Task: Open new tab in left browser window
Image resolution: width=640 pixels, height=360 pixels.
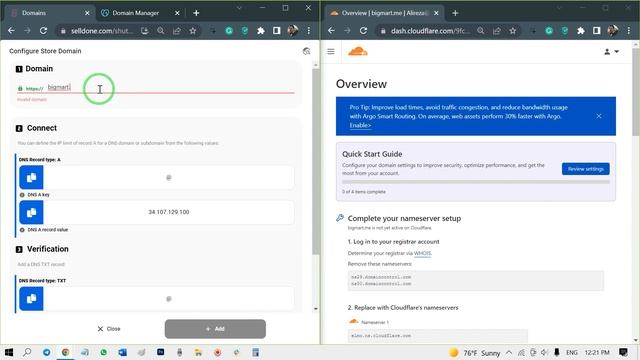Action: click(196, 13)
